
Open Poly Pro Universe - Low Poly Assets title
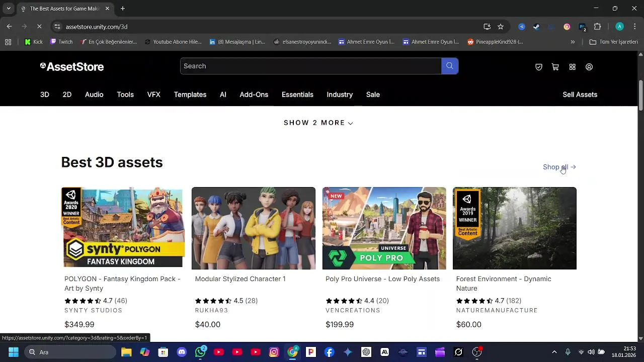coord(382,279)
